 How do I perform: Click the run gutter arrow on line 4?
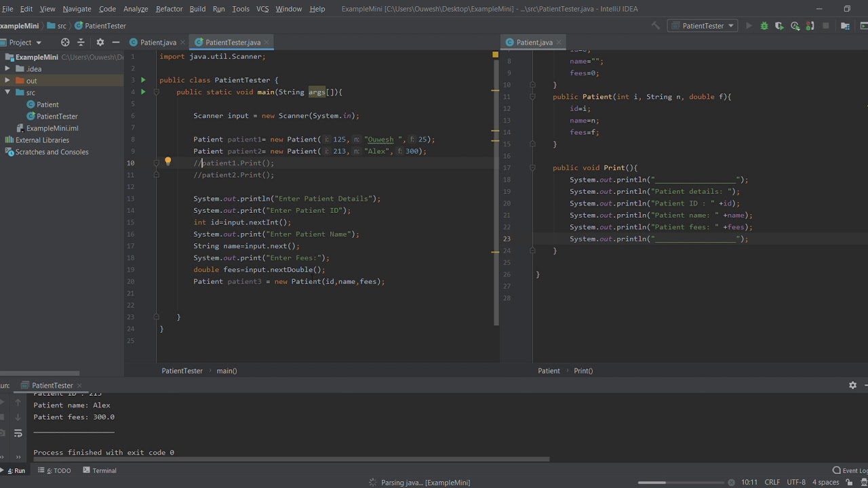[x=143, y=91]
